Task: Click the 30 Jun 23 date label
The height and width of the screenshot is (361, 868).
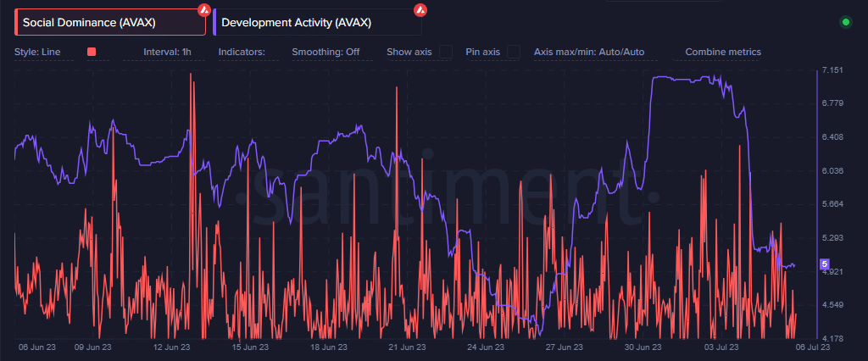Action: point(643,347)
